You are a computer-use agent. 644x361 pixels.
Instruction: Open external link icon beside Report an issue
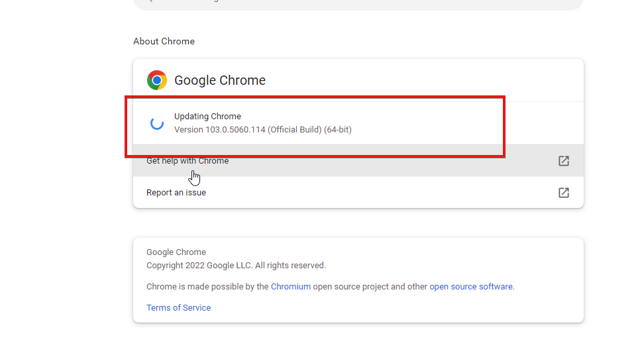(x=563, y=193)
